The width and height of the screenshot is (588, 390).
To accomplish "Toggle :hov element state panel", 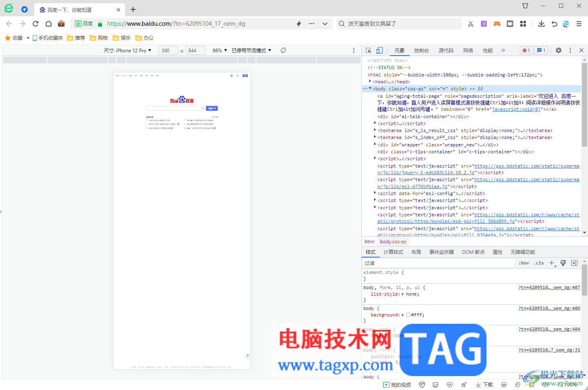I will tap(524, 263).
